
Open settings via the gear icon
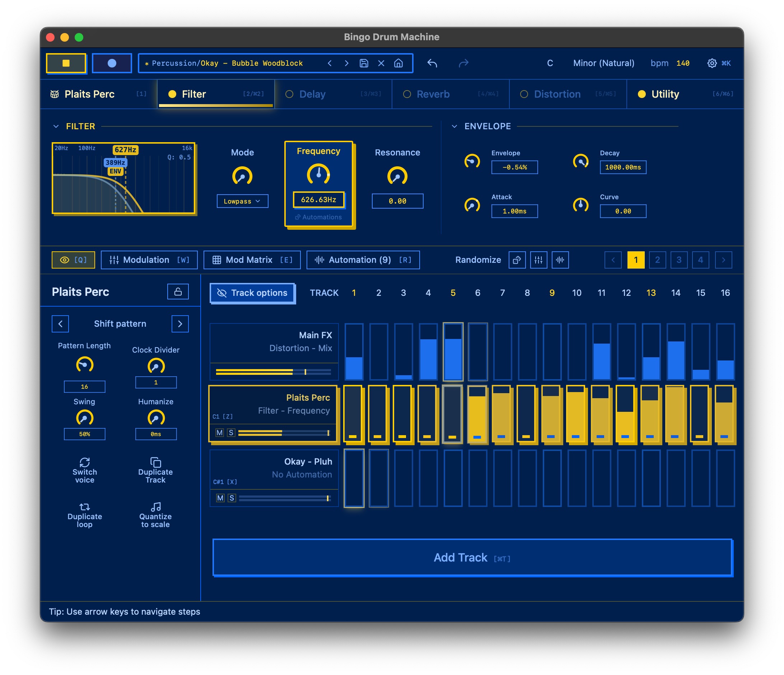point(712,63)
